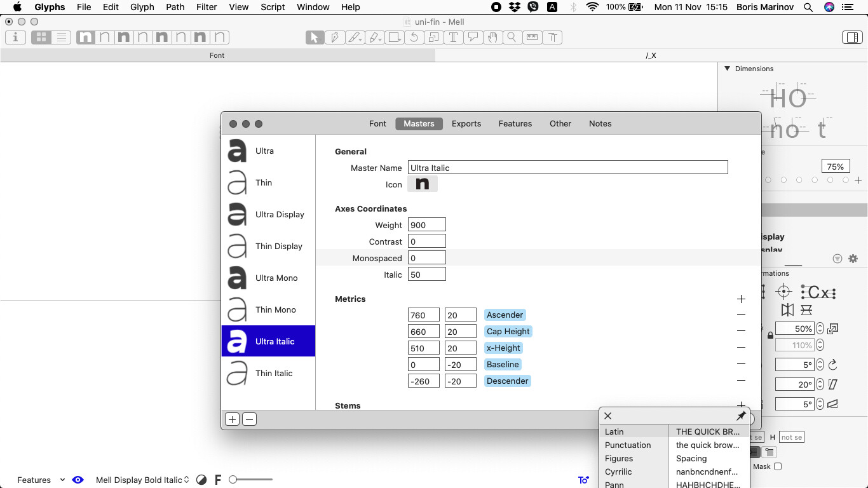This screenshot has height=488, width=868.
Task: Toggle the Mask checkbox
Action: (777, 466)
